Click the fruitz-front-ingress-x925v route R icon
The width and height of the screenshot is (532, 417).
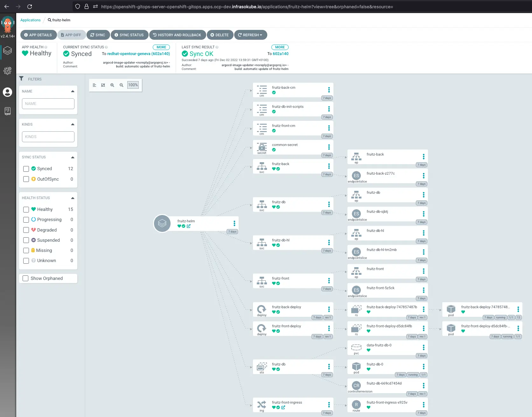[x=356, y=405]
